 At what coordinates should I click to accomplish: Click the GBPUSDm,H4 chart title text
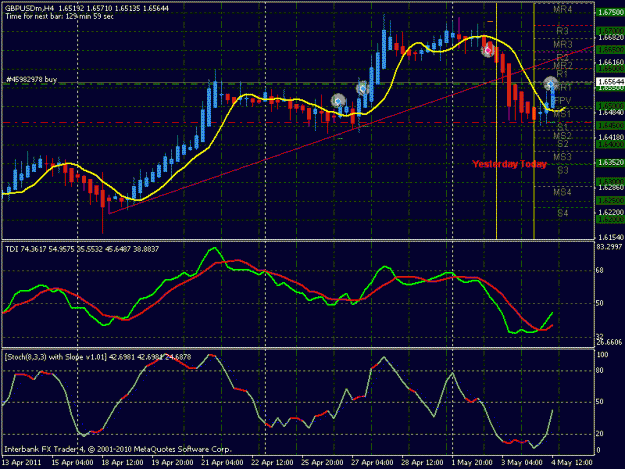[29, 8]
